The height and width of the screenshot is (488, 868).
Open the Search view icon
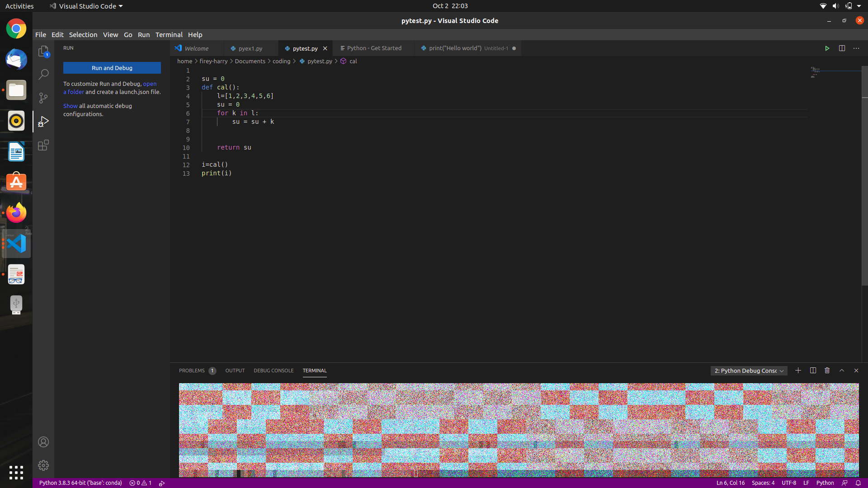coord(43,75)
